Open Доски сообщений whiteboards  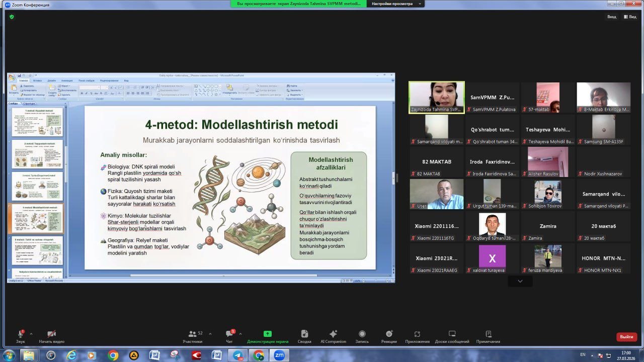[x=452, y=335]
